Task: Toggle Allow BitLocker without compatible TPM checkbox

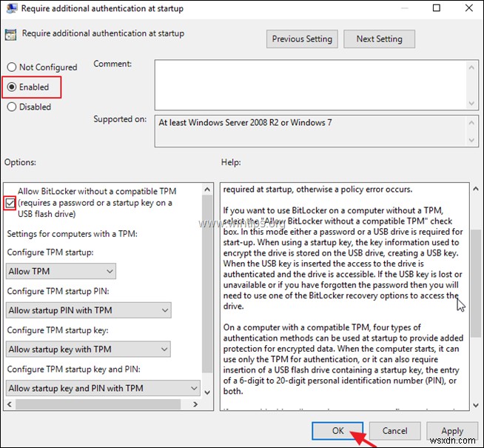Action: click(10, 203)
